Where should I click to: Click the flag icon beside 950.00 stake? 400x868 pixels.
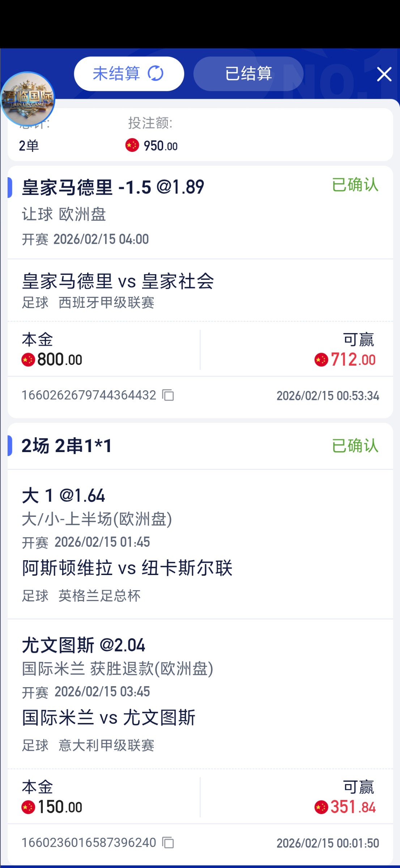(x=132, y=145)
